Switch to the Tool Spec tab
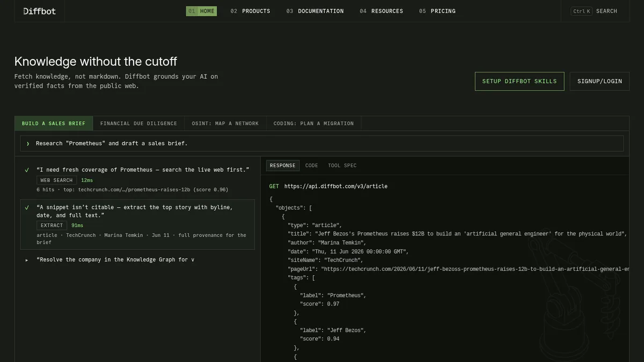644x362 pixels. coord(342,166)
